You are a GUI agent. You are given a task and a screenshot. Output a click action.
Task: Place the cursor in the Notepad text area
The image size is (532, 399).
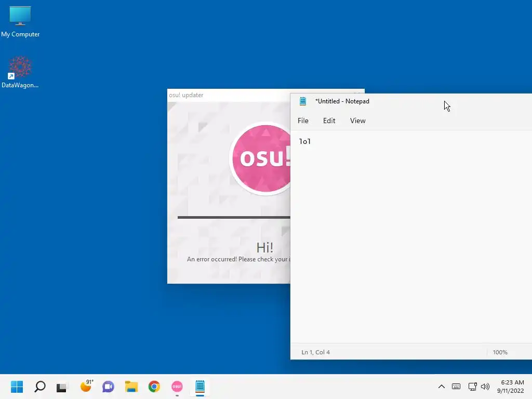click(411, 237)
